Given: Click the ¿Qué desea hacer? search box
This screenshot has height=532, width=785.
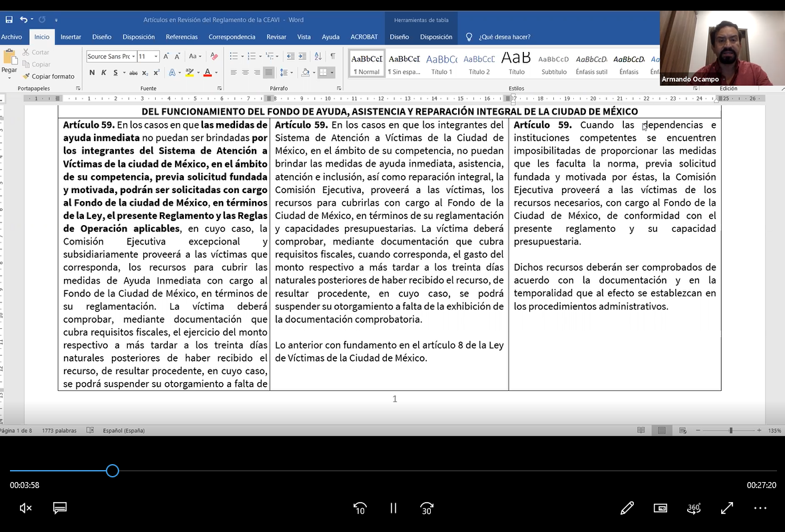Looking at the screenshot, I should [x=504, y=37].
